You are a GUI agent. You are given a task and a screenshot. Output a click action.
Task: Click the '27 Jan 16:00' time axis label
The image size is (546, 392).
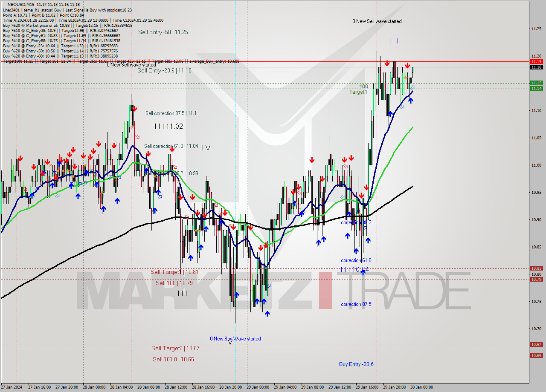[x=40, y=387]
